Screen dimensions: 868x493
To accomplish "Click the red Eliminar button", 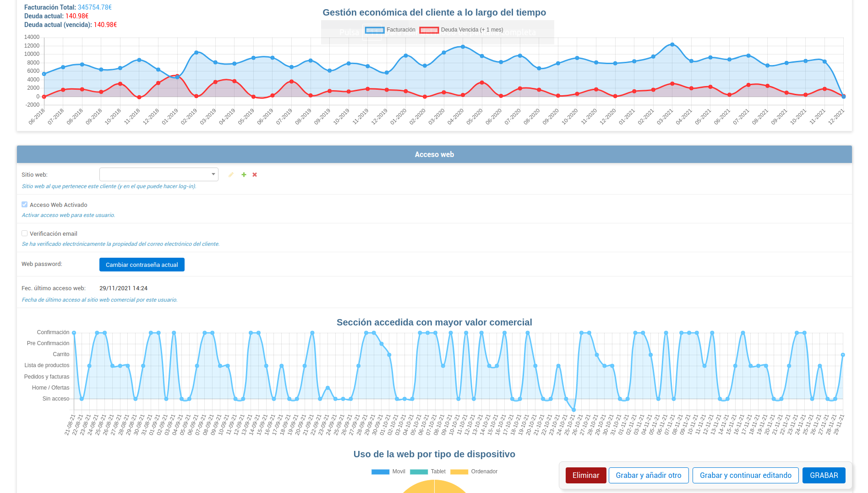I will (x=586, y=475).
